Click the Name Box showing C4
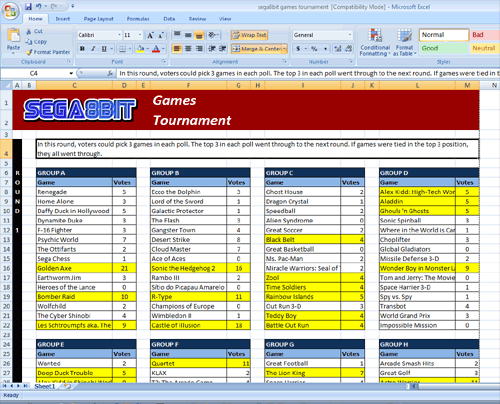 34,73
